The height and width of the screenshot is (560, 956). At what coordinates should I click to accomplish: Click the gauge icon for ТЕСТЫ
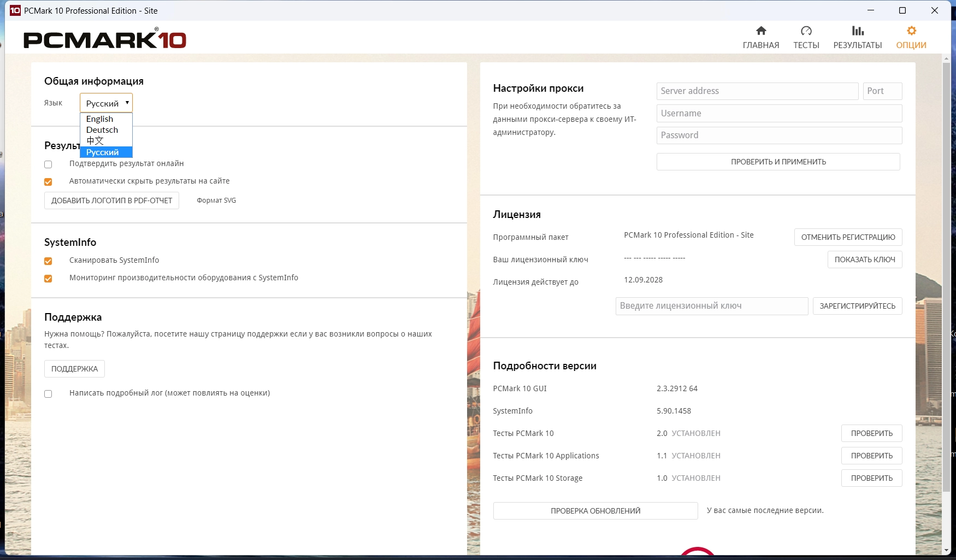coord(806,31)
